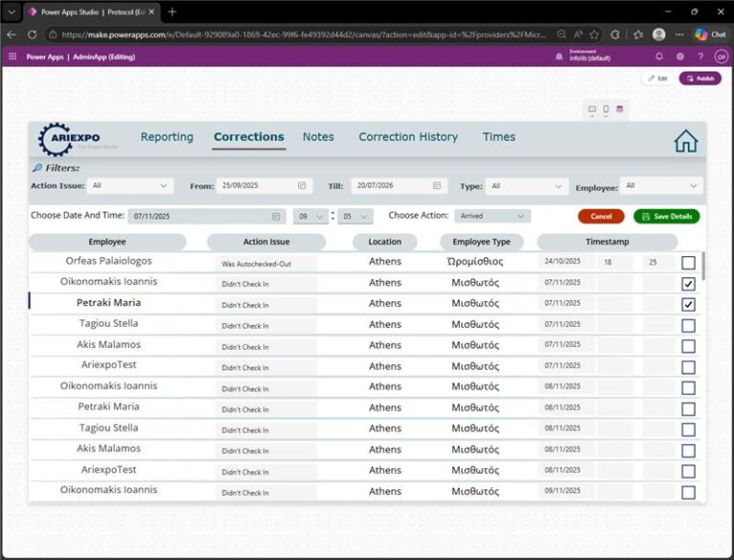Open the browser favorites list icon
734x560 pixels.
point(638,34)
